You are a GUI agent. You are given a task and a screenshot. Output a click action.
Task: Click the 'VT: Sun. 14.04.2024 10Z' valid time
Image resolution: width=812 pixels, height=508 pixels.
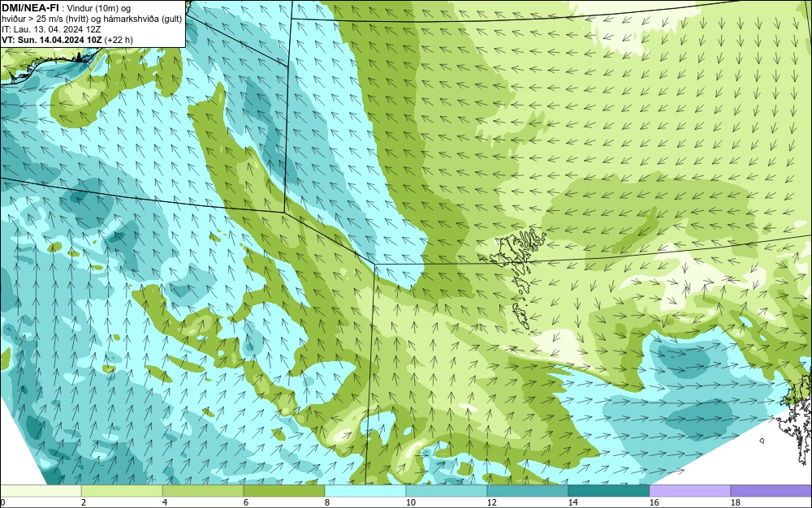(52, 40)
